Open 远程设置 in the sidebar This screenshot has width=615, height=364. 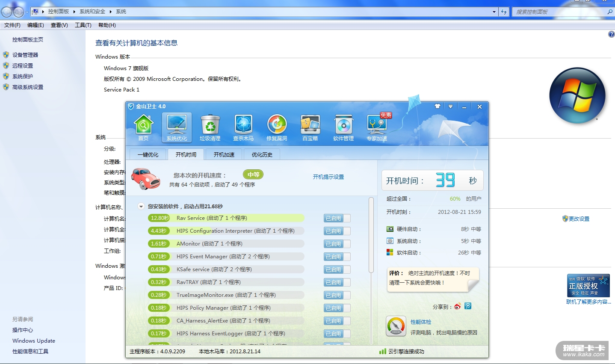(x=23, y=65)
